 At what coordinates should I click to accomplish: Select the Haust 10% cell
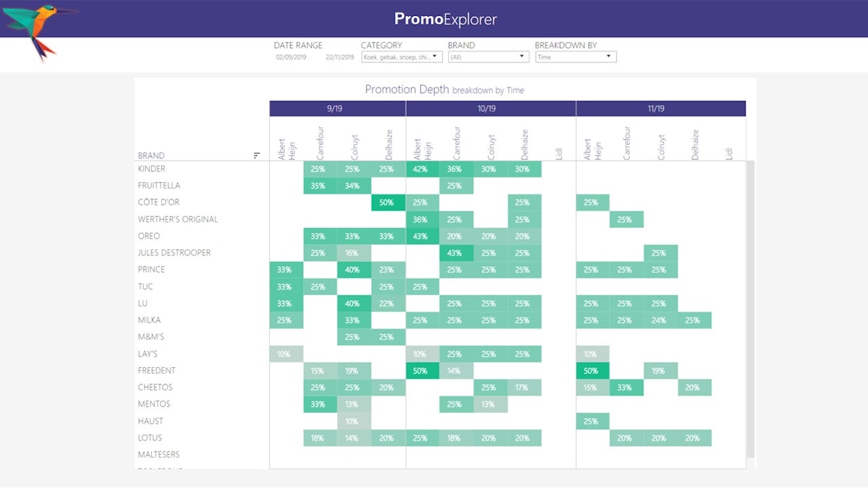coord(354,421)
